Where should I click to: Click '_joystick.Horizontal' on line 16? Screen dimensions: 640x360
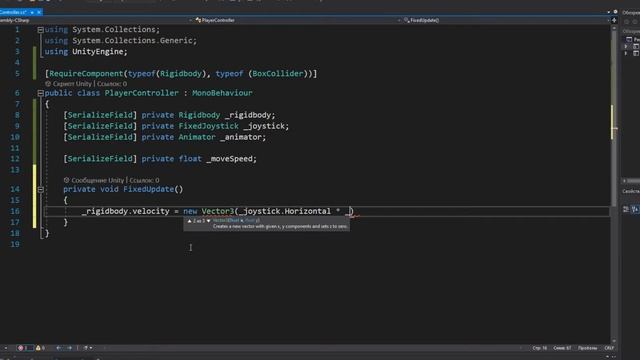coord(284,211)
